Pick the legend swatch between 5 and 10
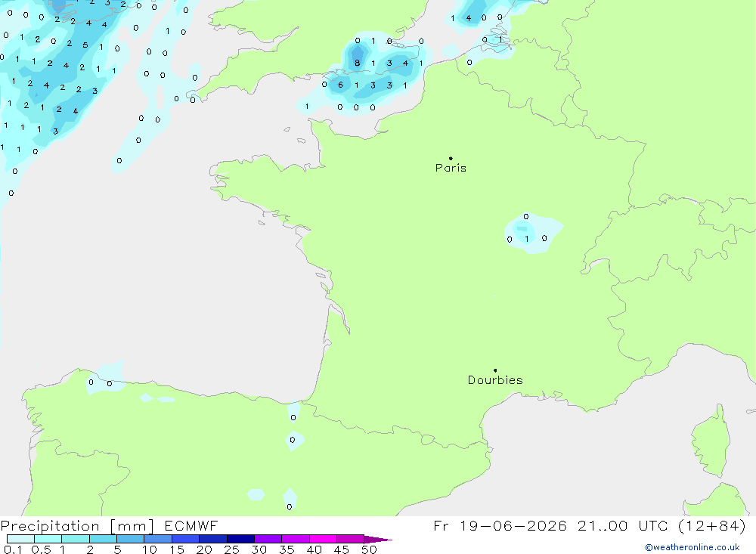The height and width of the screenshot is (554, 756). pyautogui.click(x=131, y=539)
